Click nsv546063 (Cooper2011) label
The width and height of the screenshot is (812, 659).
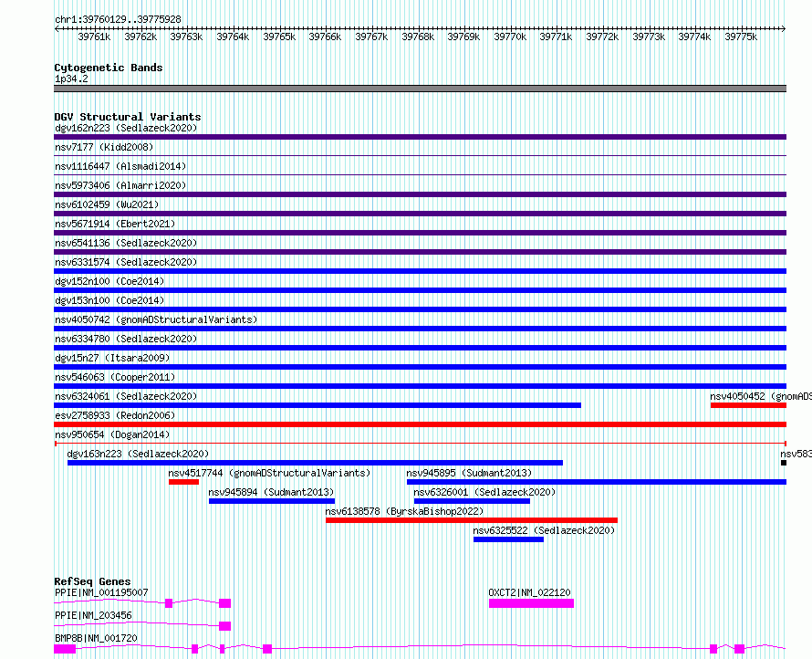tap(115, 377)
